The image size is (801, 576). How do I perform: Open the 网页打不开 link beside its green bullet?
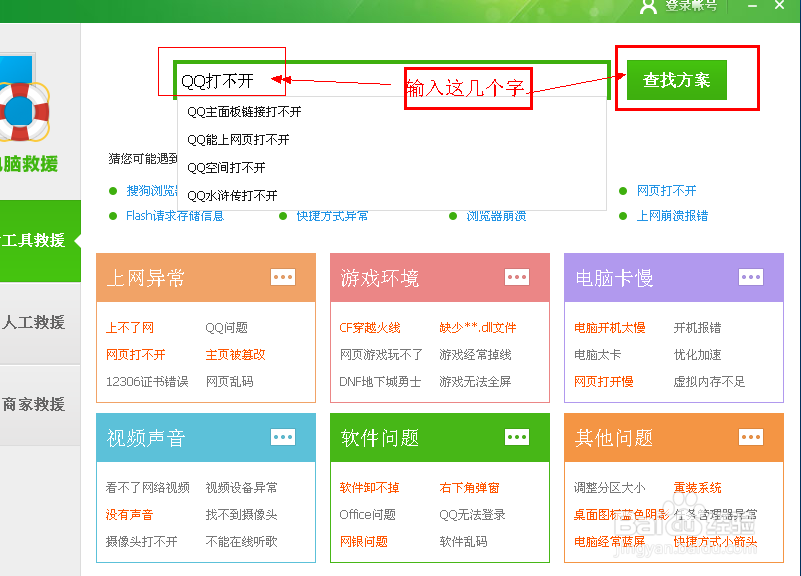pos(667,191)
